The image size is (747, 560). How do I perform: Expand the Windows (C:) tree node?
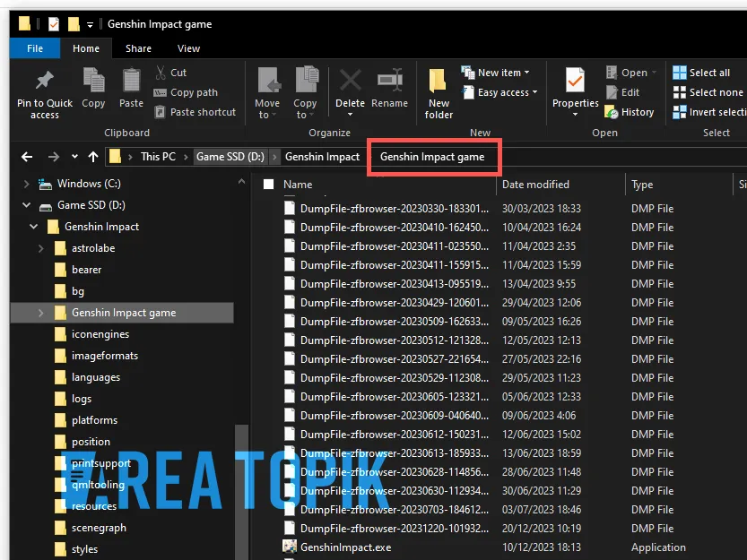[27, 184]
